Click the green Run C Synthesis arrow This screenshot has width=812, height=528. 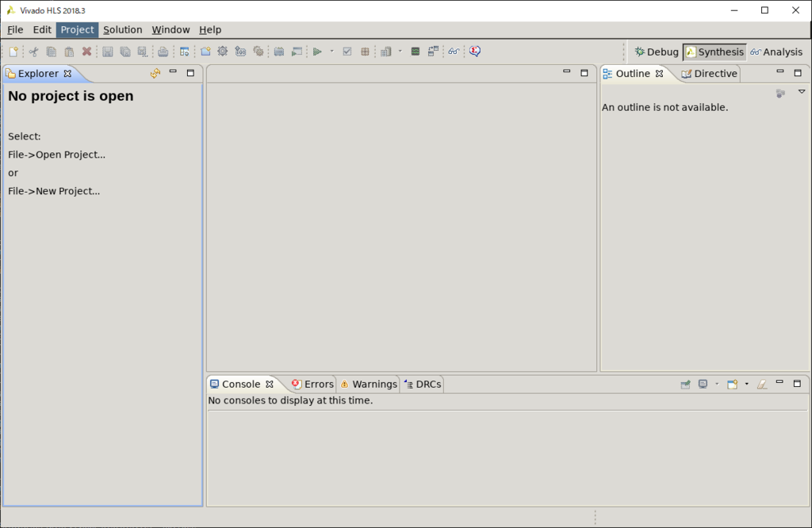click(317, 52)
